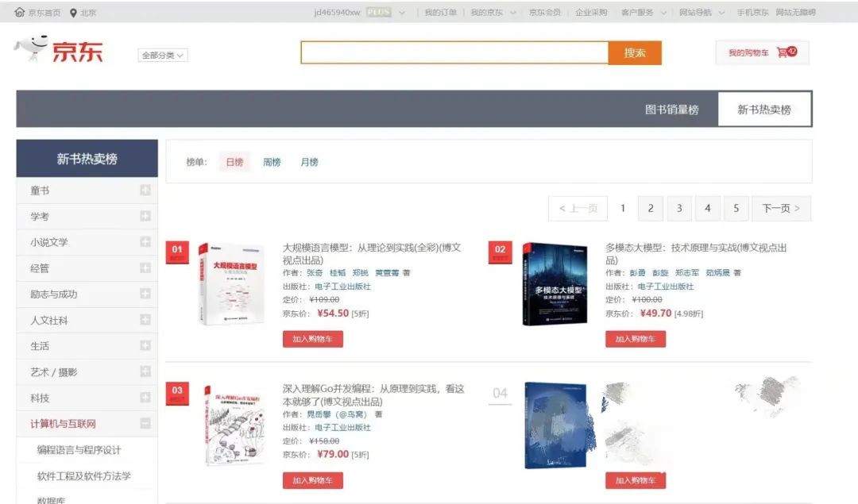858x504 pixels.
Task: Open the Go并发编程 book cover thumbnail
Action: 234,425
